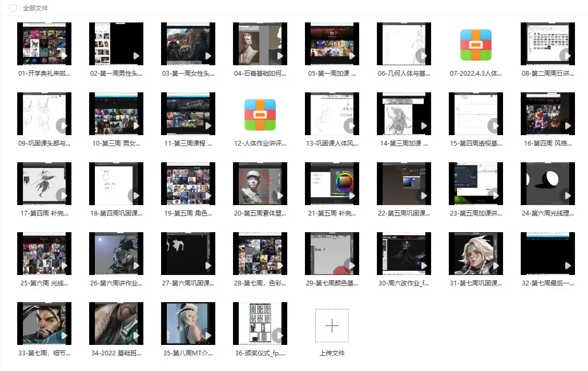
Task: Click play icon on 20-第五周素体塑 video
Action: 279,195
